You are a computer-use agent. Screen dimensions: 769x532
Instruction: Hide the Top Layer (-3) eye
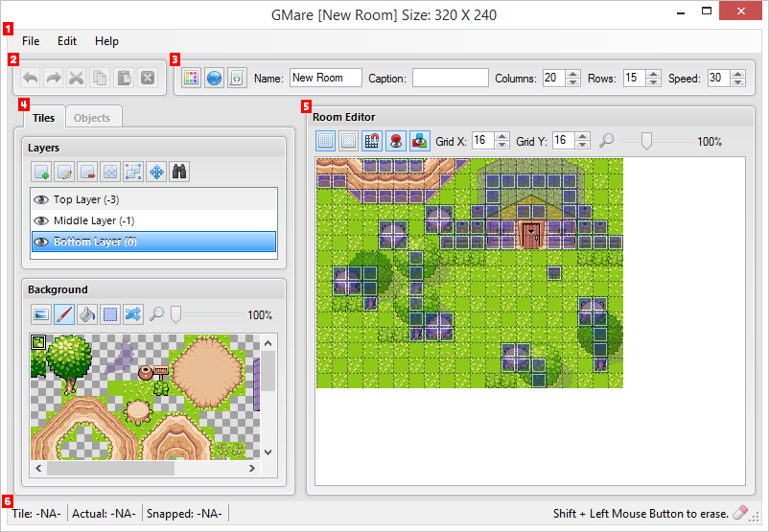(x=41, y=199)
